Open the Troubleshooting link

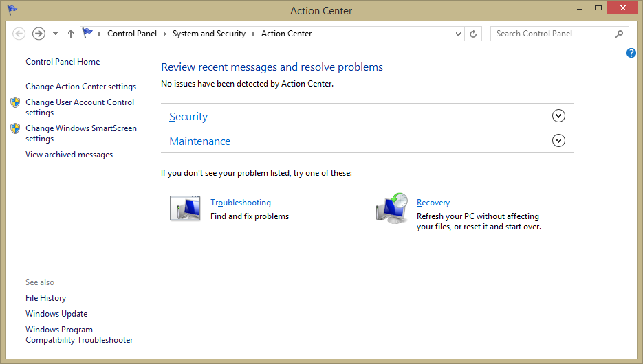pyautogui.click(x=241, y=203)
